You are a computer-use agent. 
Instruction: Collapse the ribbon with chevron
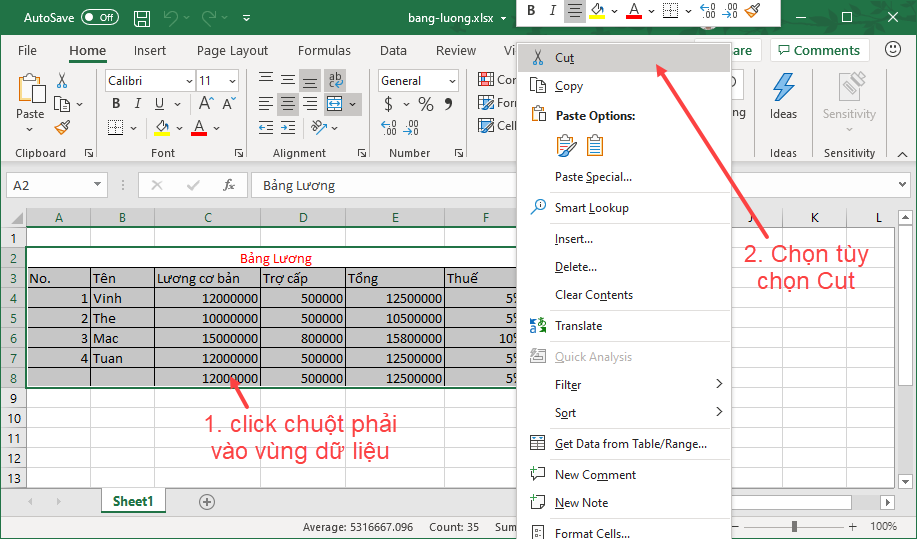click(902, 154)
